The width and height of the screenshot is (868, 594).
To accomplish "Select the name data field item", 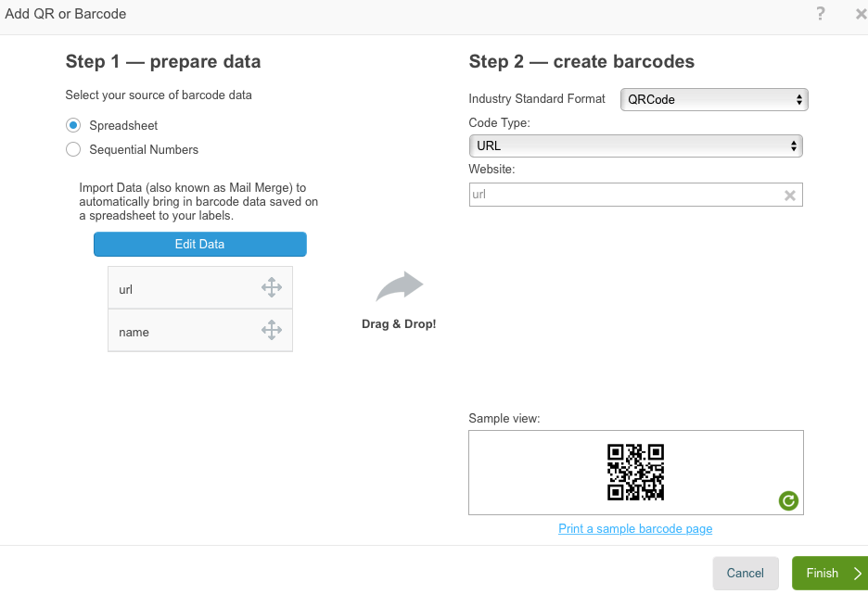I will click(x=199, y=331).
